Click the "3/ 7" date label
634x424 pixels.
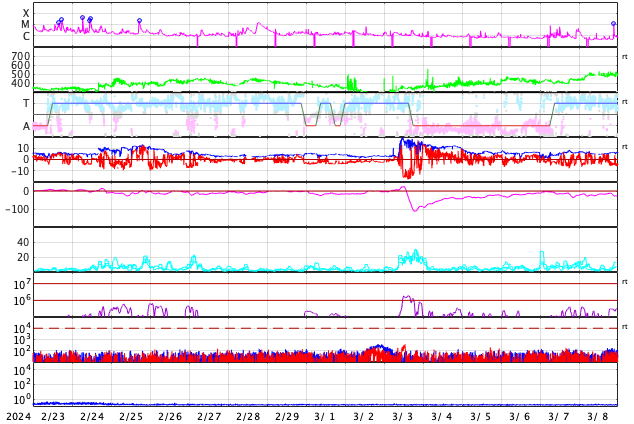click(559, 417)
